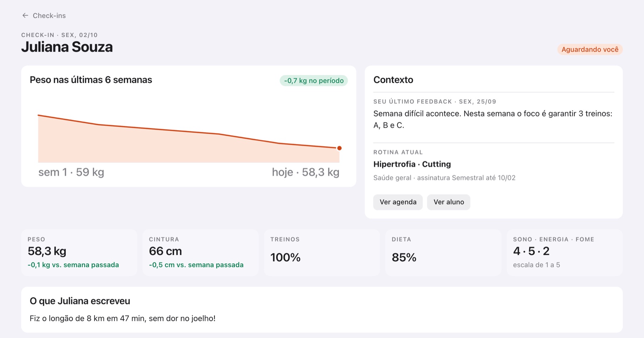644x338 pixels.
Task: Click the Peso 58,3 kg card value
Action: (x=47, y=251)
